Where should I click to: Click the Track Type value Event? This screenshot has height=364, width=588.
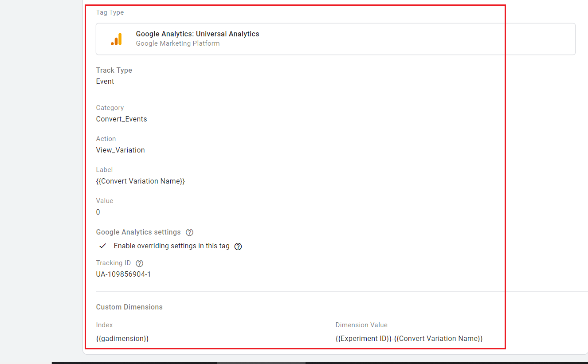pyautogui.click(x=105, y=81)
